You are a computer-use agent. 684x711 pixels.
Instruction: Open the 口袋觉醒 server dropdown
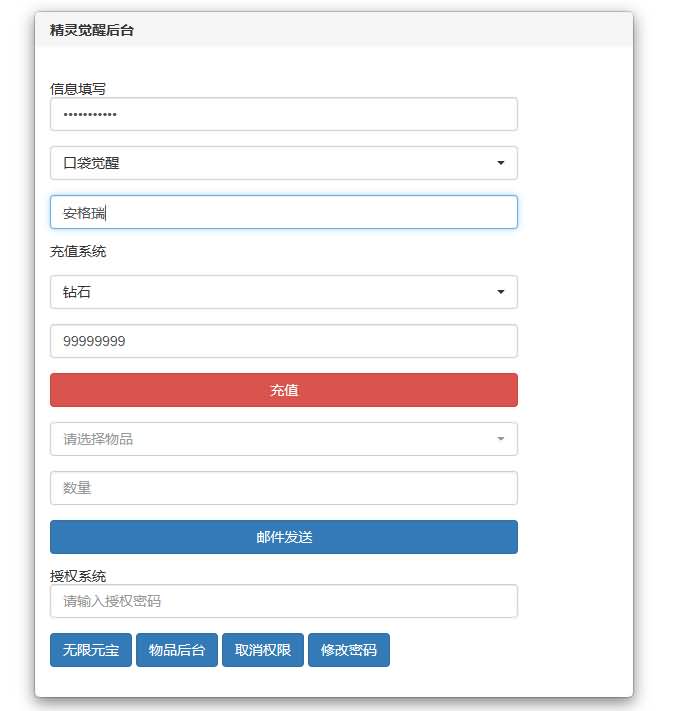point(283,163)
